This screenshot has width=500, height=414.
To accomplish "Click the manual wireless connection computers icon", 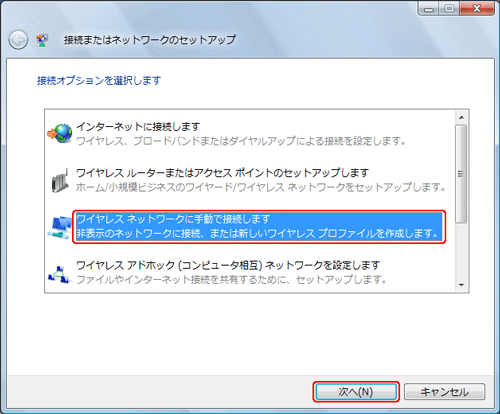I will (60, 227).
